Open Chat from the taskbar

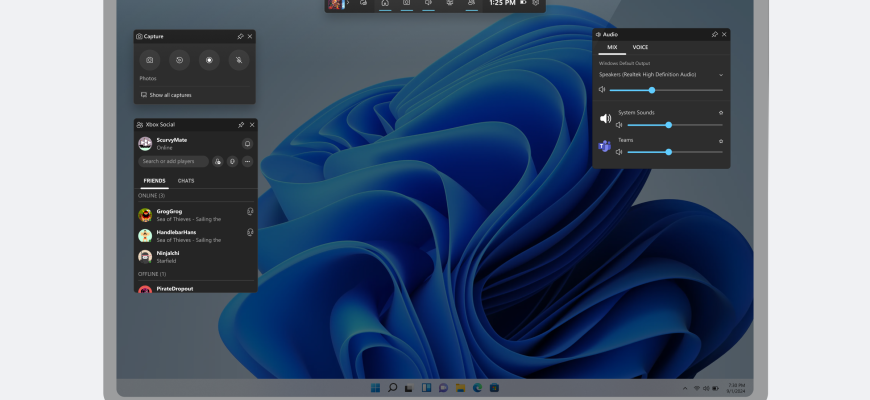pyautogui.click(x=443, y=388)
